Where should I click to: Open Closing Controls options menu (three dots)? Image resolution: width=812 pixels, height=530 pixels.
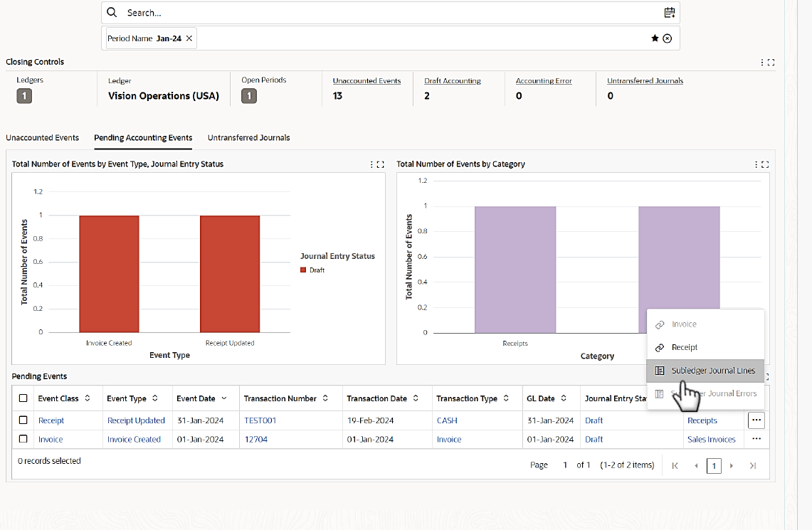coord(761,62)
